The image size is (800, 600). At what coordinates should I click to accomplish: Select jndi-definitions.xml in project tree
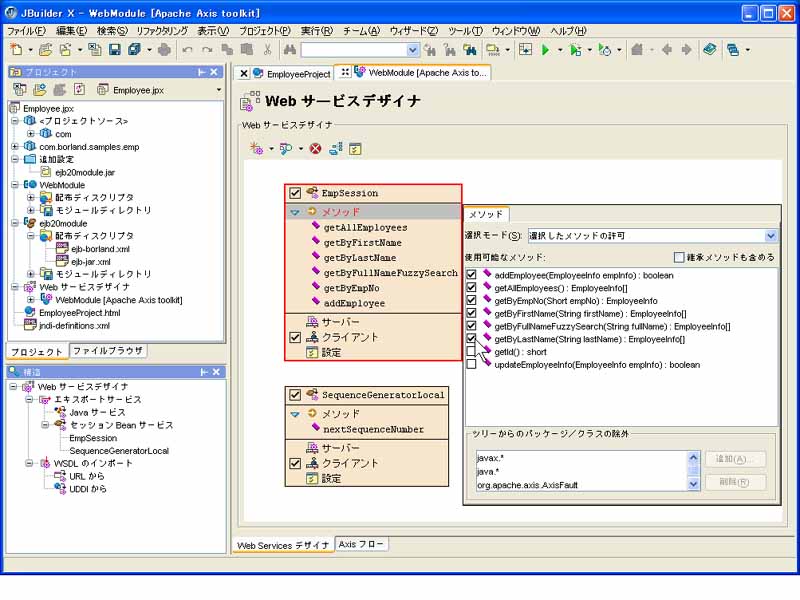(74, 326)
